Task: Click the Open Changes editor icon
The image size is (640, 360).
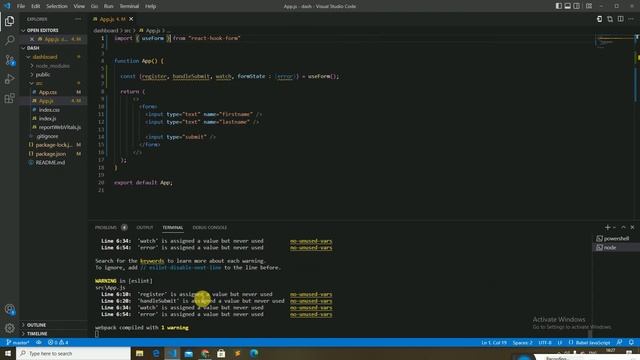Action: [599, 19]
